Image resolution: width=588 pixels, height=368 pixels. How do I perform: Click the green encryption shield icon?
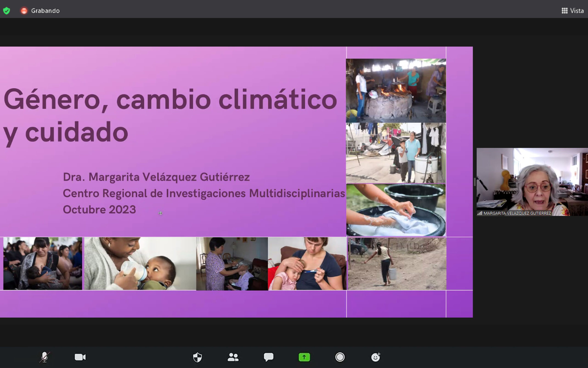7,11
